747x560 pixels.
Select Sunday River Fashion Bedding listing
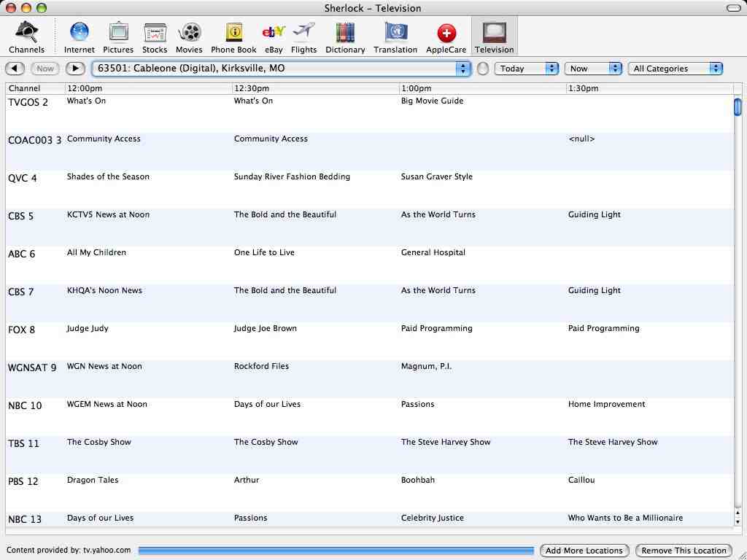coord(292,176)
